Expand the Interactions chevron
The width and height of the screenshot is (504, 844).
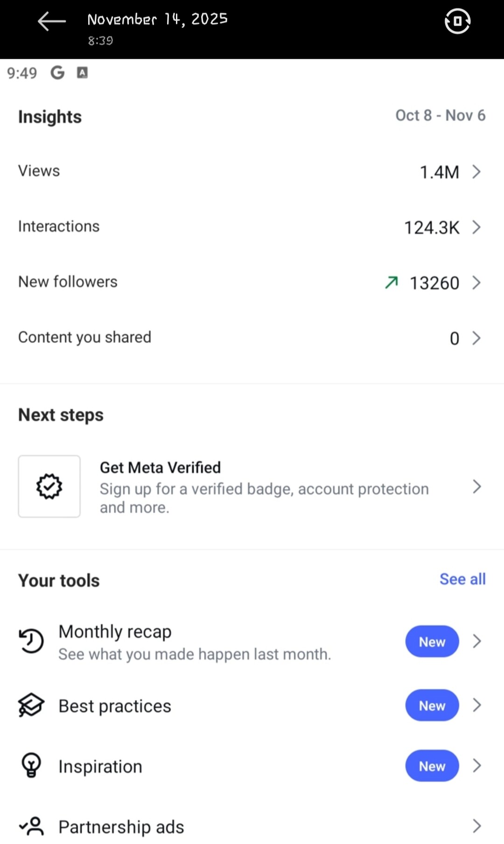pos(476,227)
